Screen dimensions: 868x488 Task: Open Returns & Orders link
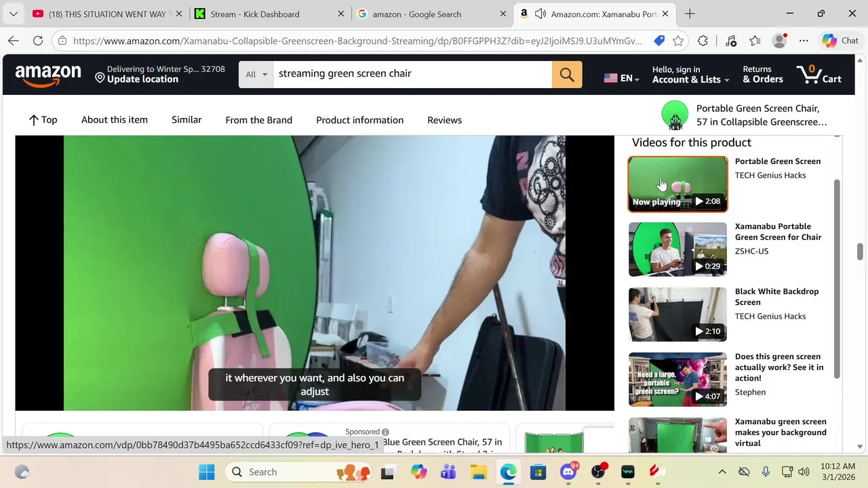[763, 75]
